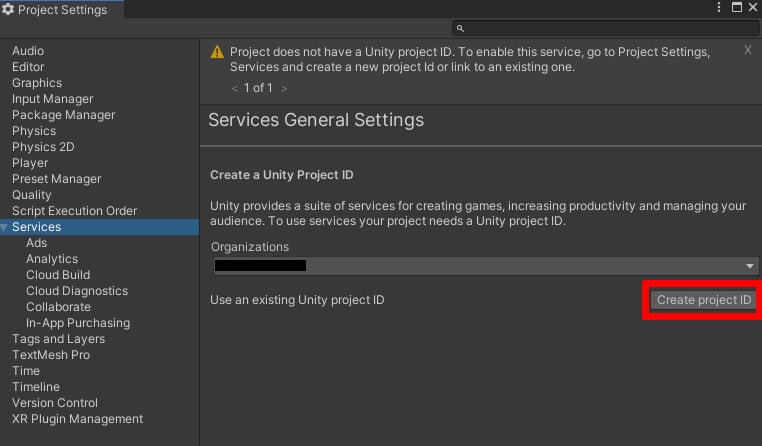Open the Project Settings tab
The image size is (762, 446).
[61, 10]
